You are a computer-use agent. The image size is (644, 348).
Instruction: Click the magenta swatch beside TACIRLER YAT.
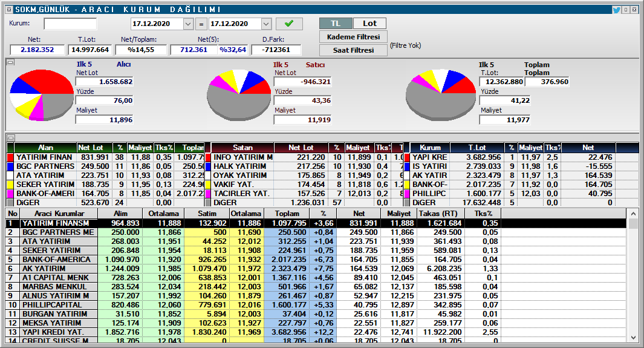(x=208, y=194)
